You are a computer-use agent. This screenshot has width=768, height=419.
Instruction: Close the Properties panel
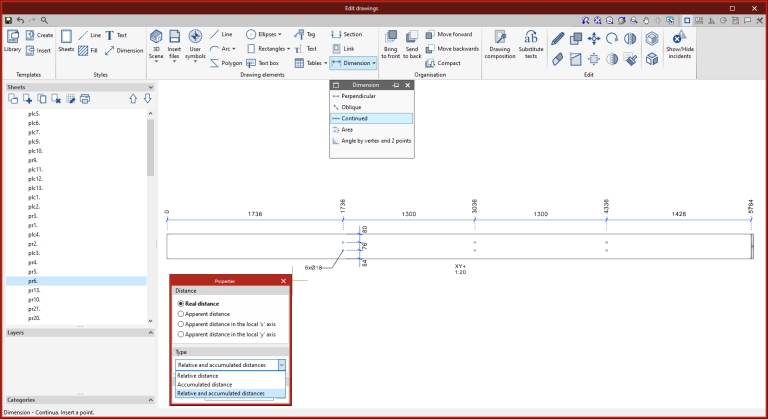283,281
